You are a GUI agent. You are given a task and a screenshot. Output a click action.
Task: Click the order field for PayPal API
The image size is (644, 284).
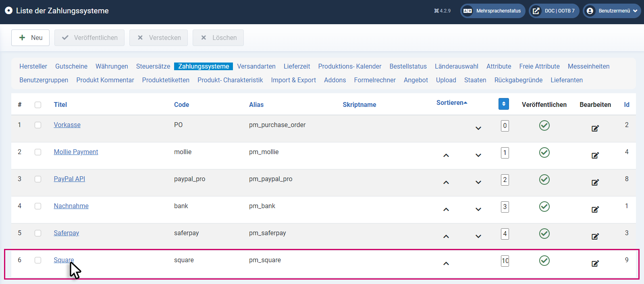point(505,180)
